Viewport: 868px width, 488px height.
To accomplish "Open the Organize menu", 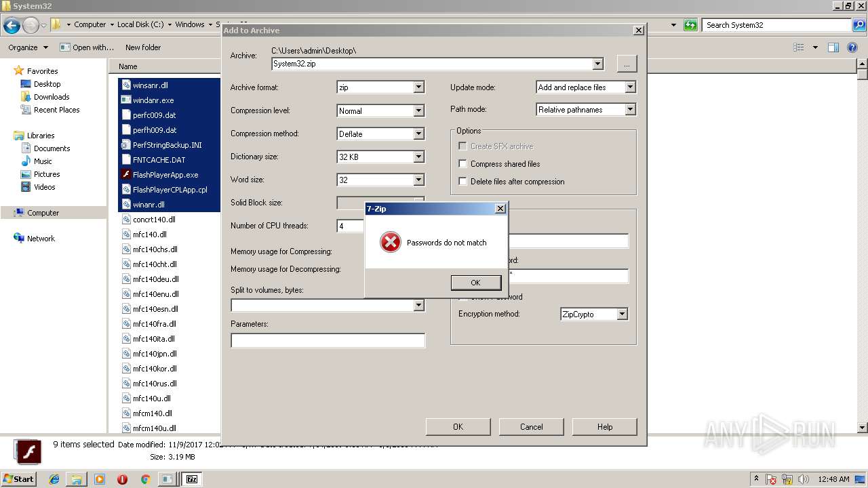I will tap(28, 47).
